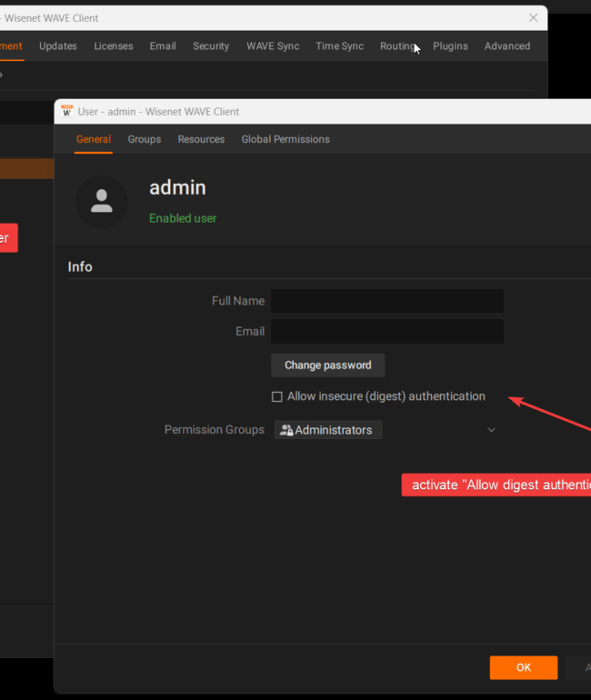Click the Administrators group icon
Viewport: 591px width, 700px height.
coord(286,430)
